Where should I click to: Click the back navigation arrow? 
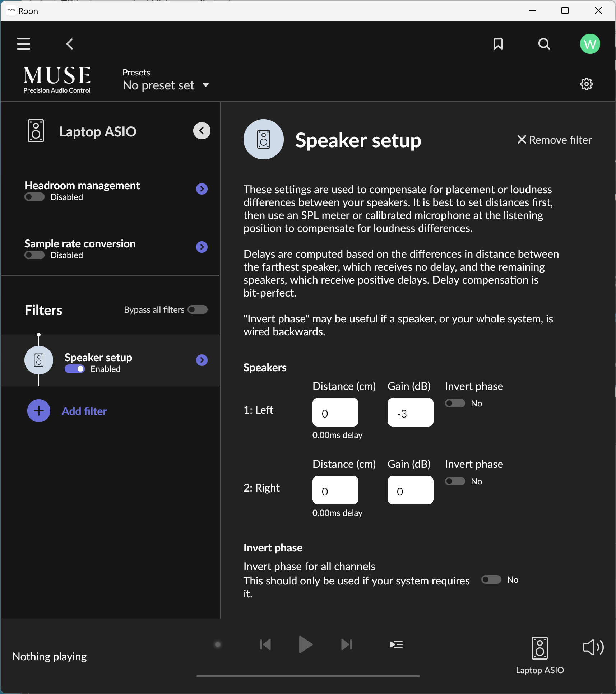click(x=70, y=44)
